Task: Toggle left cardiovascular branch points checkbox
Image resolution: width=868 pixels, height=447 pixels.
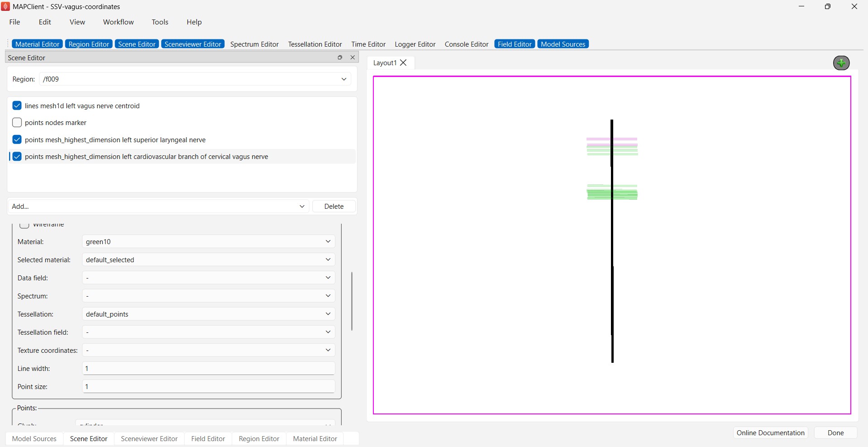Action: pyautogui.click(x=17, y=156)
